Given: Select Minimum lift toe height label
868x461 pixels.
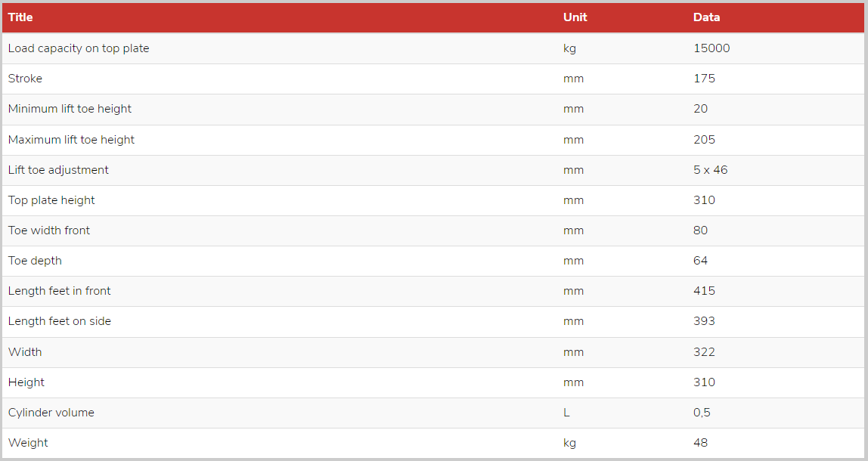Looking at the screenshot, I should tap(70, 109).
